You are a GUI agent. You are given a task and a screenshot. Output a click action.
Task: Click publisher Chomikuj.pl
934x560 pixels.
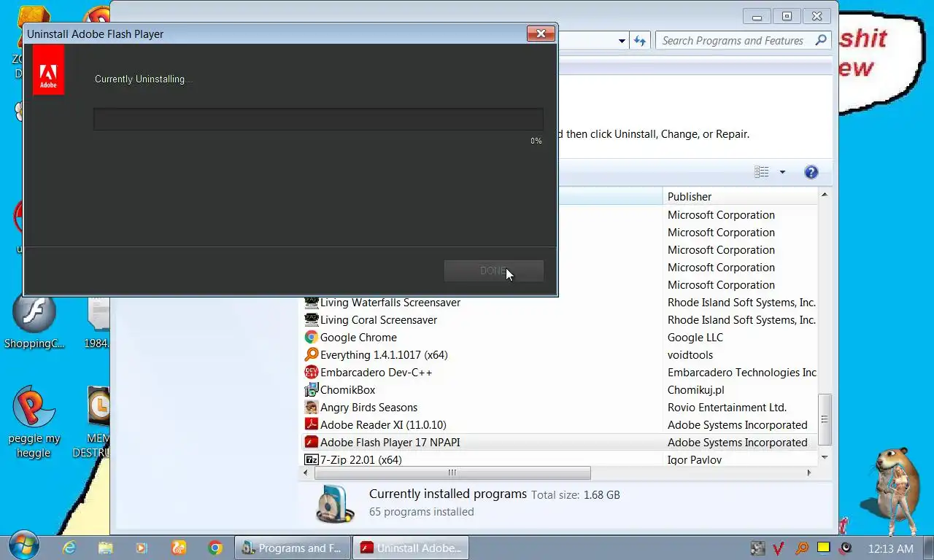point(696,389)
